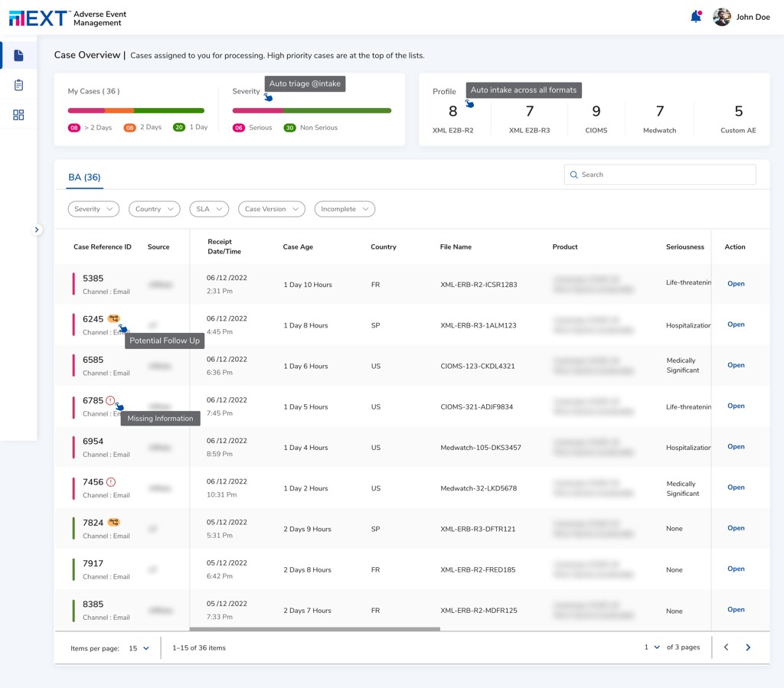Open the clipboard tasks icon in the sidebar
Image resolution: width=784 pixels, height=688 pixels.
[20, 85]
